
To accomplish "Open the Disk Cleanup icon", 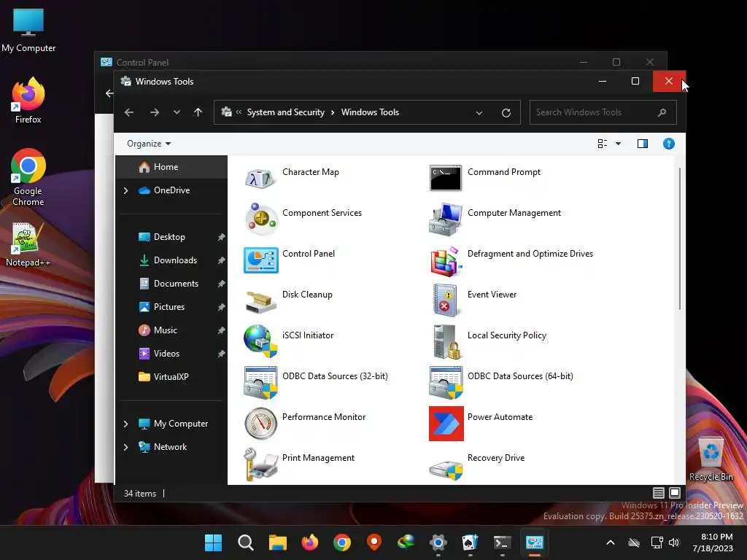I will tap(260, 302).
